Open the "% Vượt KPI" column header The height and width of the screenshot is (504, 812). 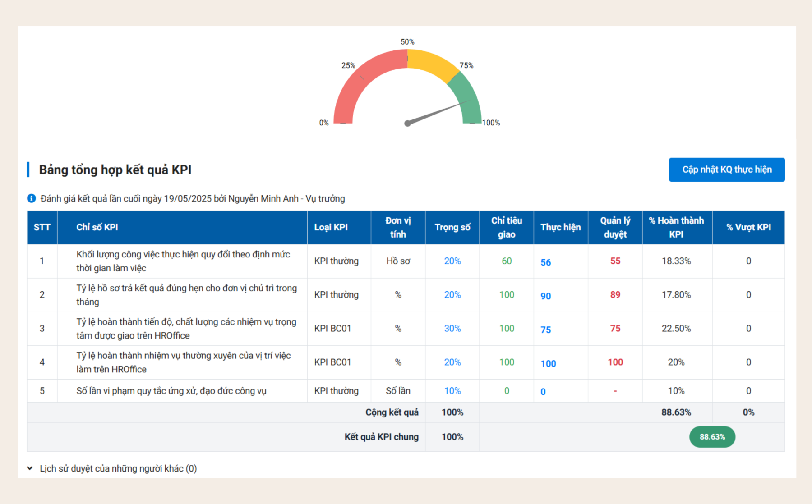748,227
